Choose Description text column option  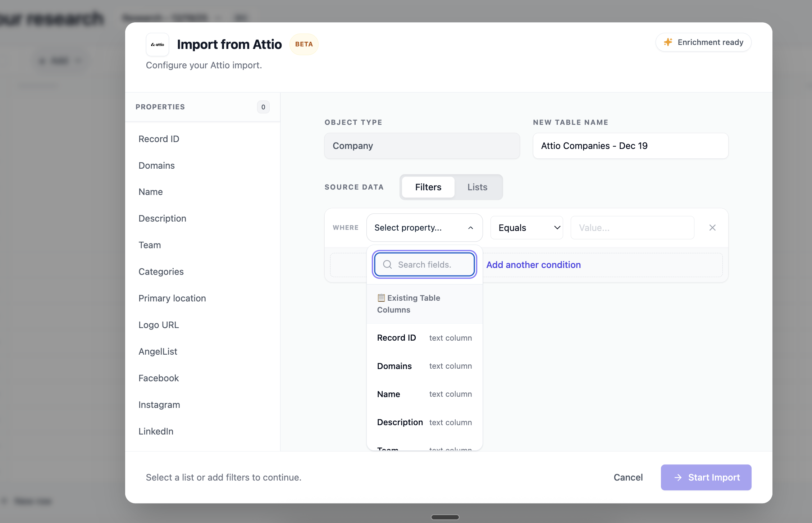(424, 422)
